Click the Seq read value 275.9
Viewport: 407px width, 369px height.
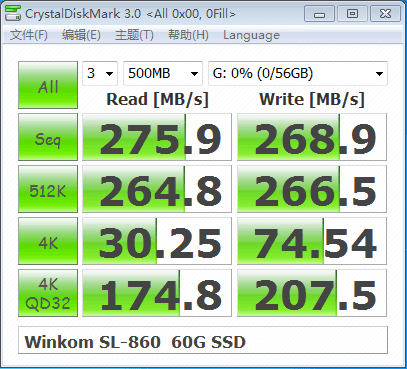(157, 137)
